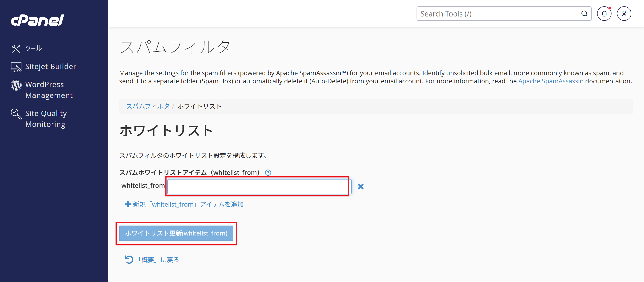Open Site Quality Monitoring in sidebar
The image size is (644, 282).
[x=46, y=119]
